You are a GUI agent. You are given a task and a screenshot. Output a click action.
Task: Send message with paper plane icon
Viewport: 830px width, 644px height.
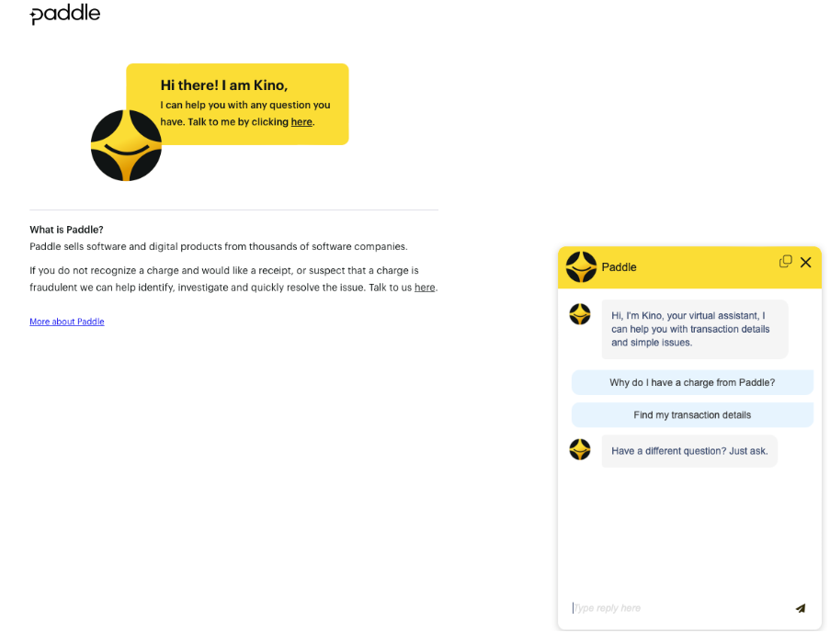point(801,608)
